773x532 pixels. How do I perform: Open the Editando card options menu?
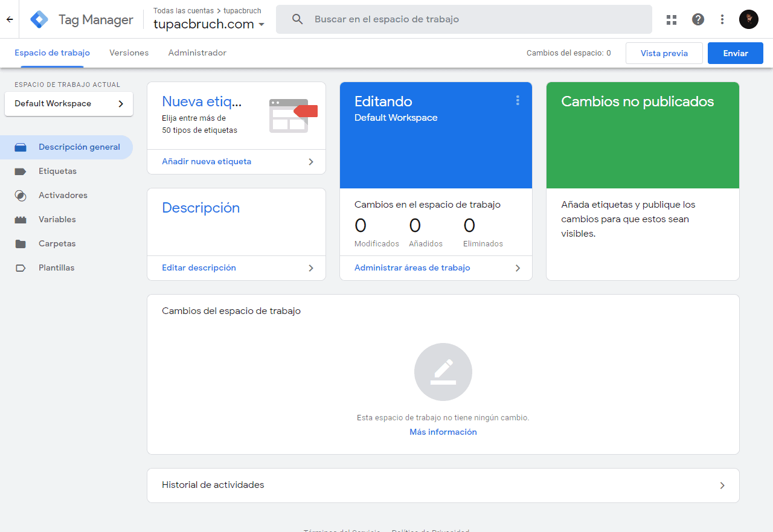(x=518, y=100)
